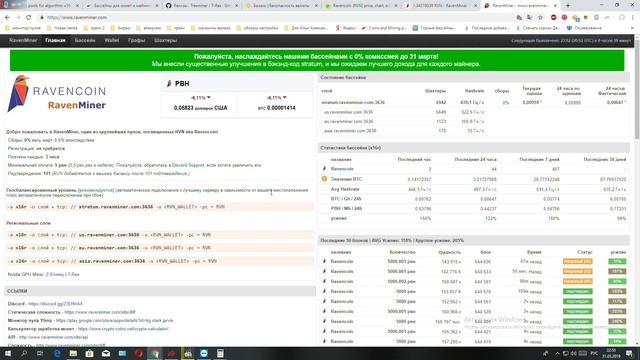
Task: Open Графы in site navigation
Action: [136, 40]
